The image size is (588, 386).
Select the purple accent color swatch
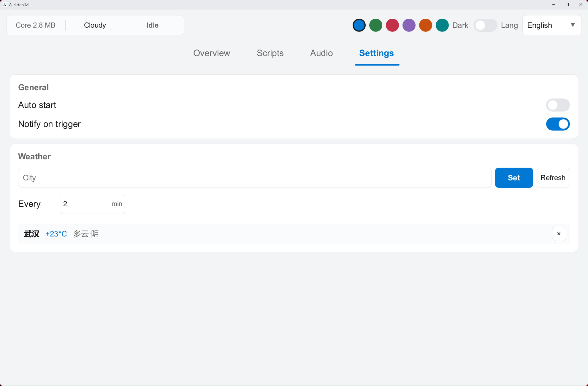click(x=409, y=25)
